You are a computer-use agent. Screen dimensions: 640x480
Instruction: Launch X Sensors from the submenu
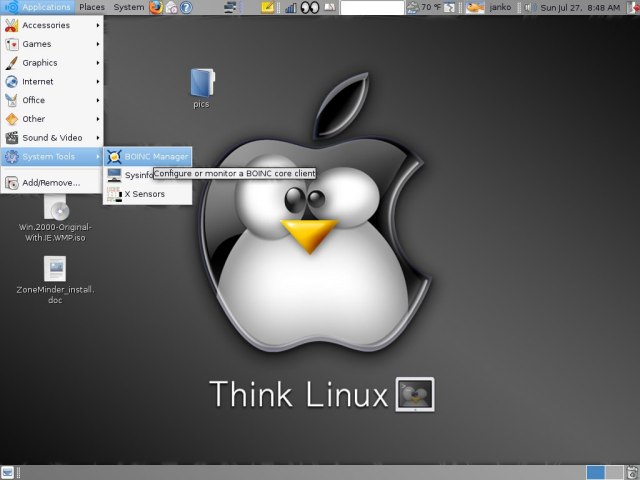point(147,194)
